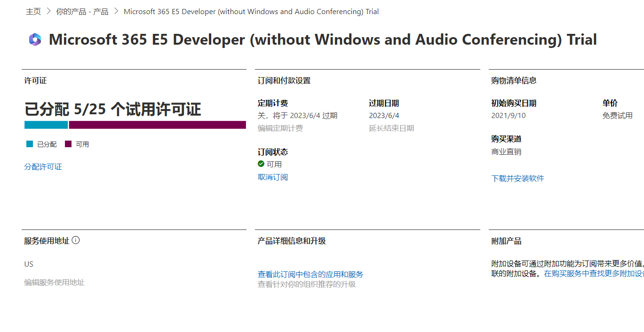The width and height of the screenshot is (644, 332).
Task: Click the chevron after 你的产品 - 产品
Action: [x=116, y=11]
